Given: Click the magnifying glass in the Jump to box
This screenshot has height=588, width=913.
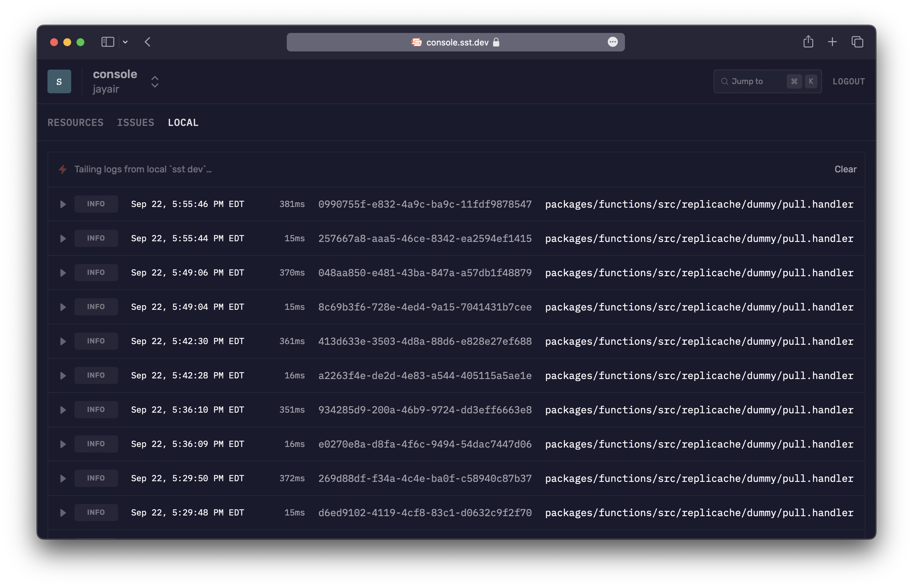Looking at the screenshot, I should (x=724, y=81).
